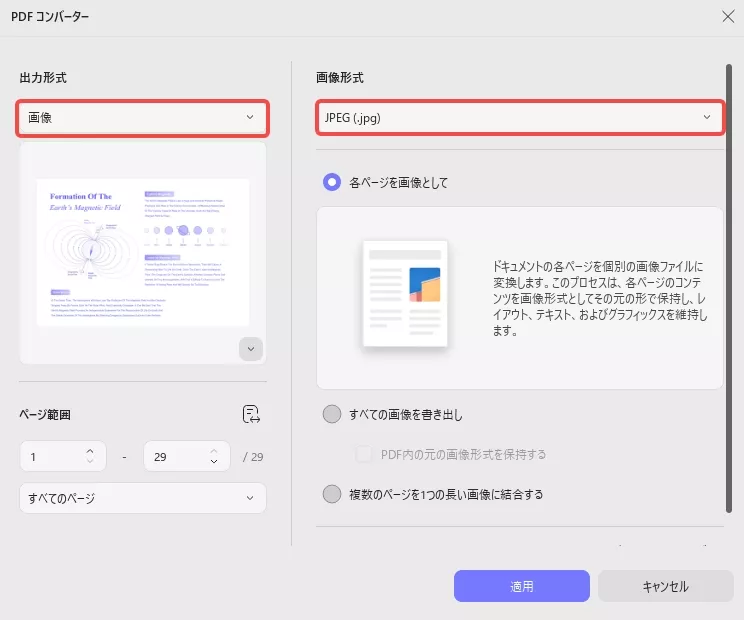Click the start page field showing 1
The width and height of the screenshot is (744, 620).
(63, 456)
